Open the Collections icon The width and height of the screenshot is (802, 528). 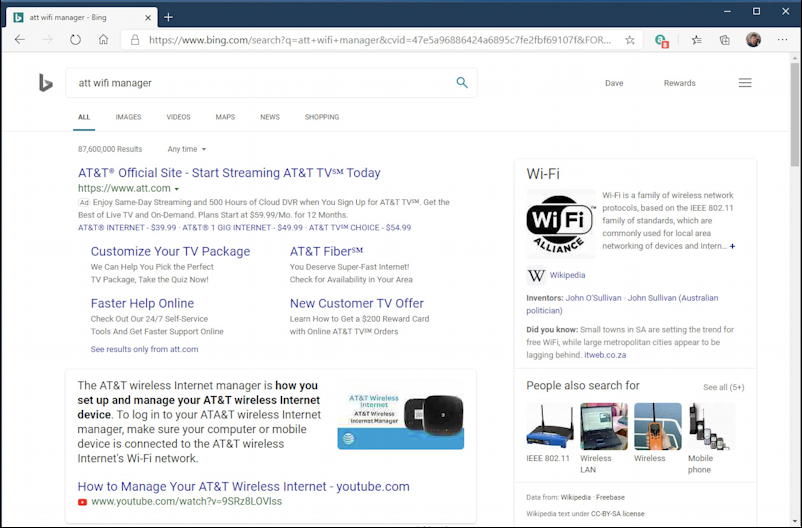(724, 40)
